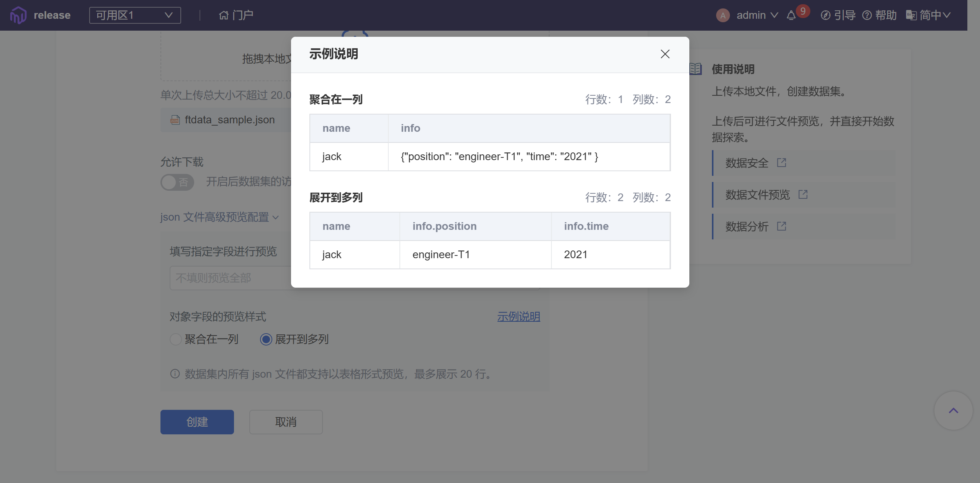The height and width of the screenshot is (483, 980).
Task: Toggle the 允许下载 switch
Action: click(177, 182)
